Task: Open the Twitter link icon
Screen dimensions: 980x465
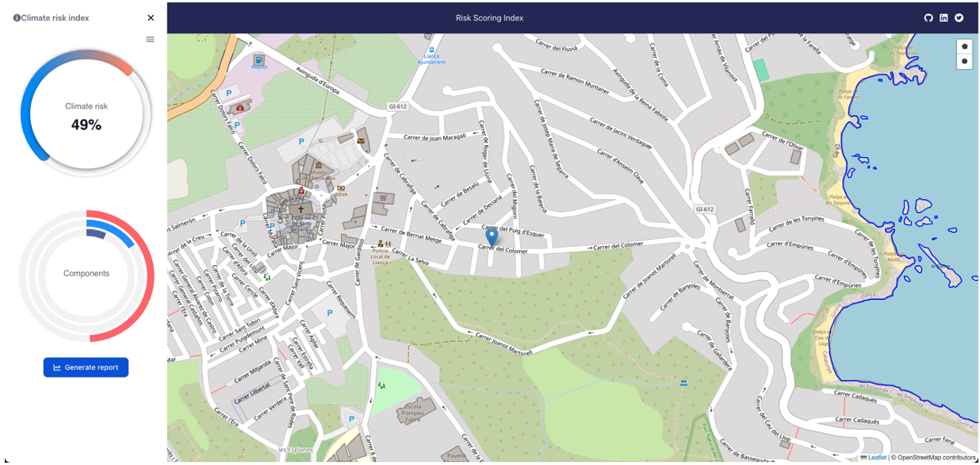Action: pos(959,17)
